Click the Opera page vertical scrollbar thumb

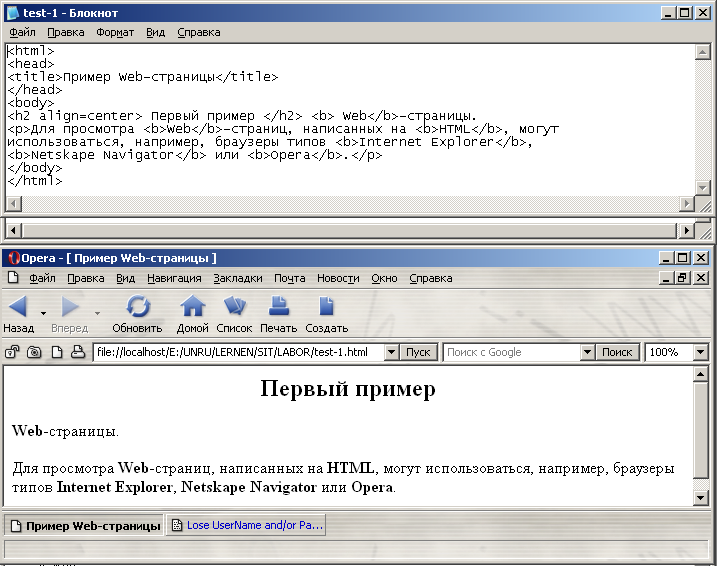tap(701, 430)
